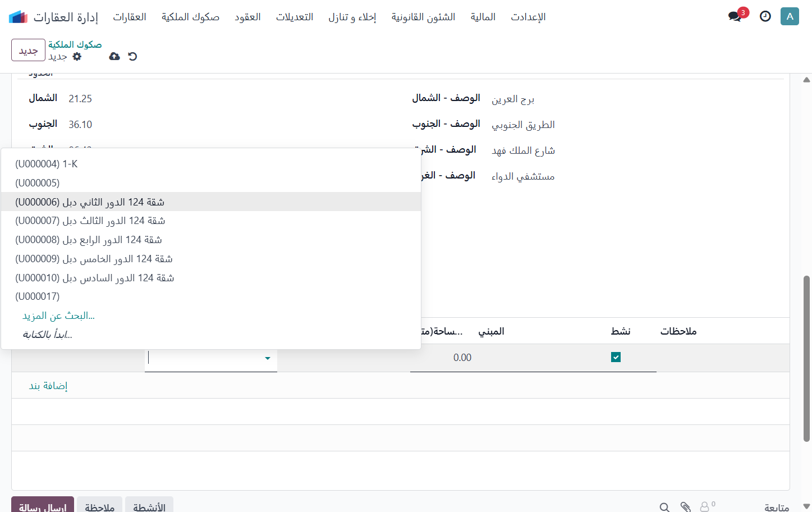Select option شقة 124 الدور الثالث دبل
Viewport: 812px width, 512px height.
point(211,221)
